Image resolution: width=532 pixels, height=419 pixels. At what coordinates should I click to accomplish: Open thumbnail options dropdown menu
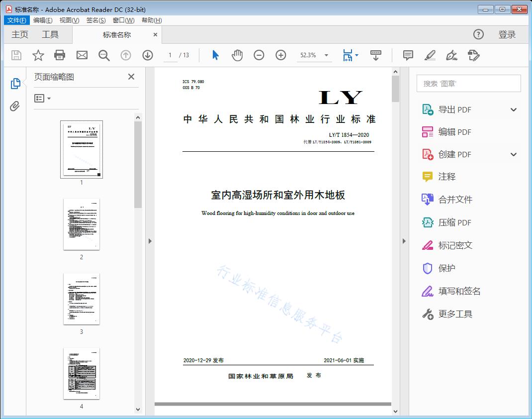point(43,99)
